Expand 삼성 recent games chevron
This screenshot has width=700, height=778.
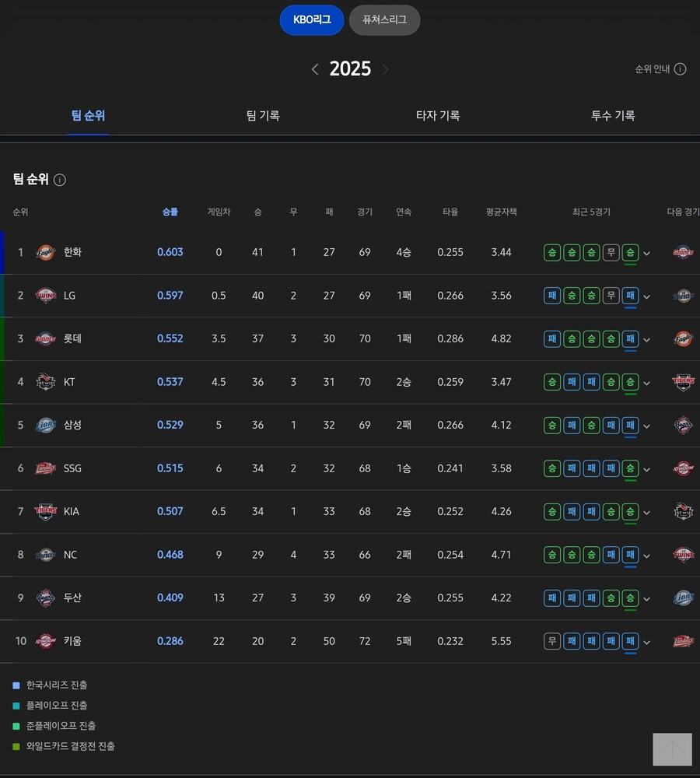pos(646,426)
